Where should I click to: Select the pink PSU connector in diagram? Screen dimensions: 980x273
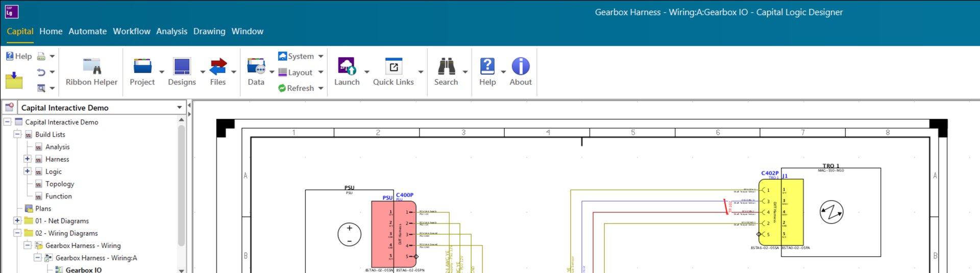[394, 234]
